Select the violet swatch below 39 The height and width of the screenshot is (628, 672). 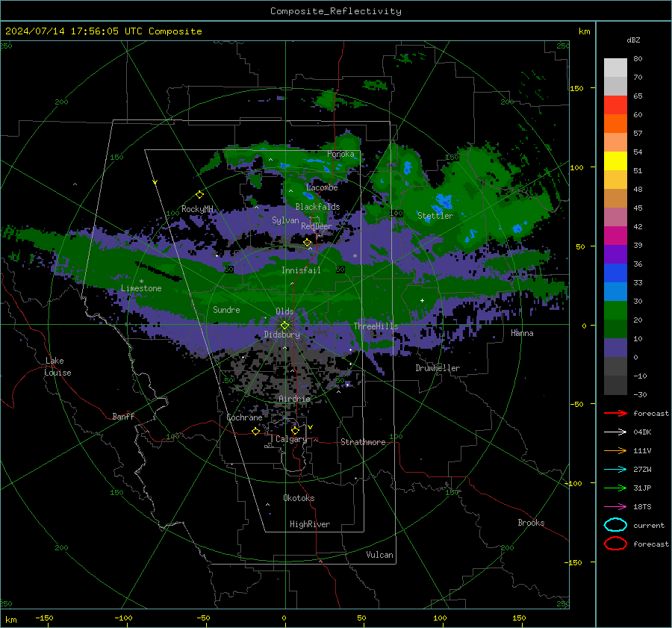click(615, 254)
